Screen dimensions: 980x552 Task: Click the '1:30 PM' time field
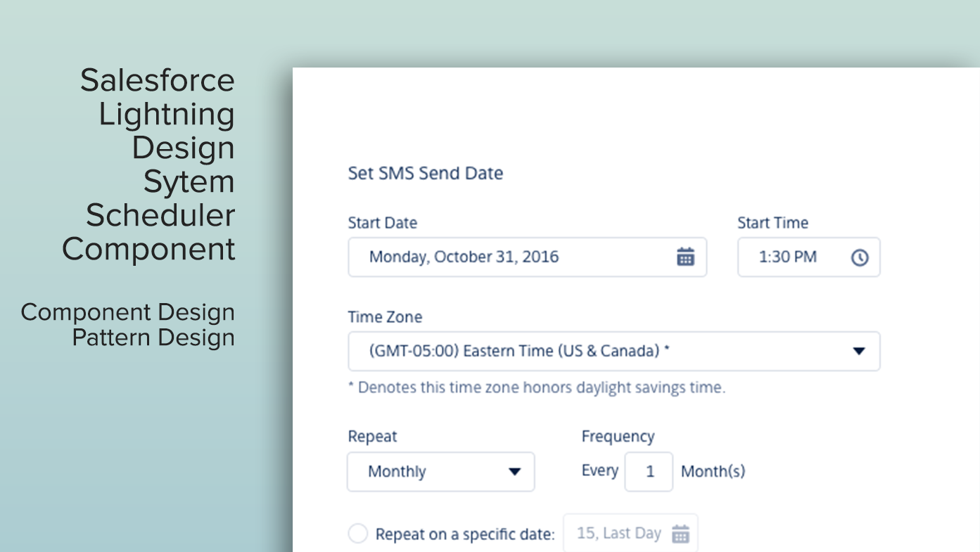point(808,257)
